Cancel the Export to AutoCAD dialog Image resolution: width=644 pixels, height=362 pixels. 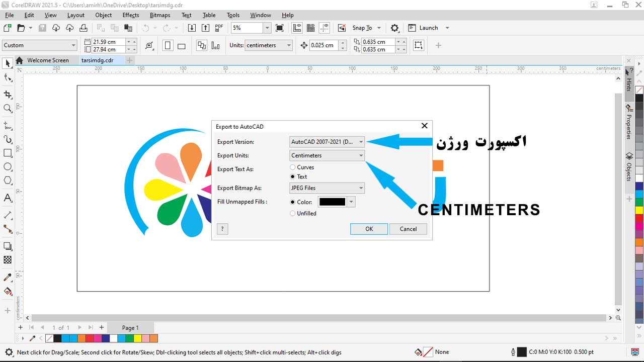(x=408, y=229)
